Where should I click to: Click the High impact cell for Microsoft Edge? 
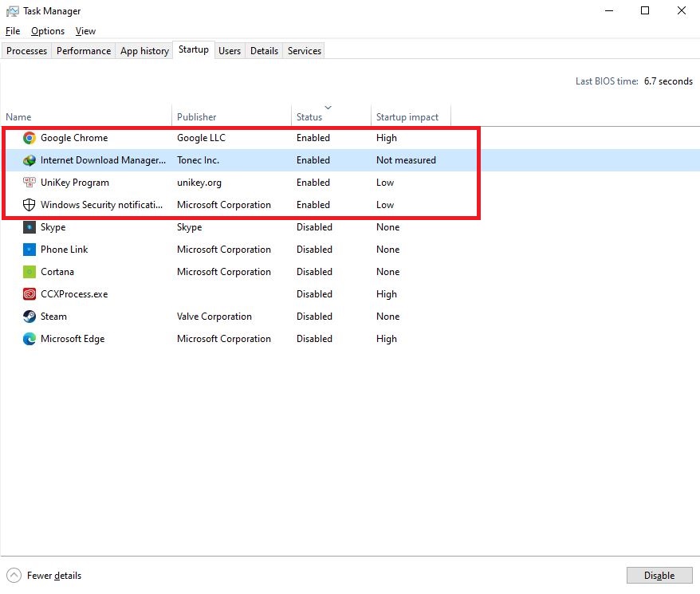pos(386,339)
